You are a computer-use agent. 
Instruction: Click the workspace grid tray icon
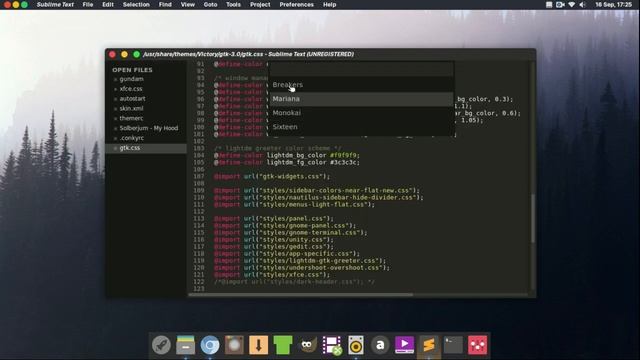[x=549, y=4]
